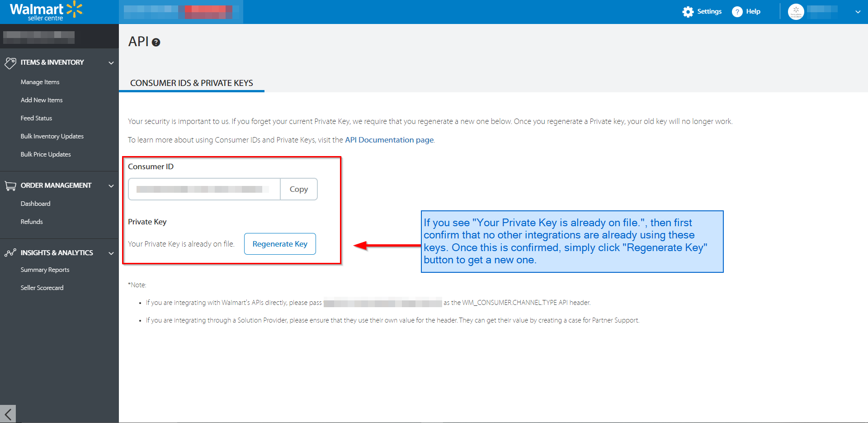The height and width of the screenshot is (423, 868).
Task: Click the INSIGHTS & ANALYTICS heading
Action: pos(57,253)
